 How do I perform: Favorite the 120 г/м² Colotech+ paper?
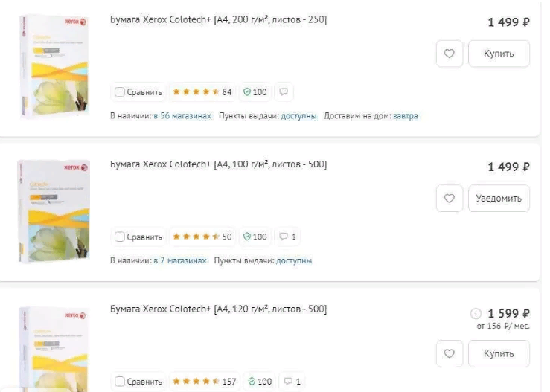pos(450,353)
